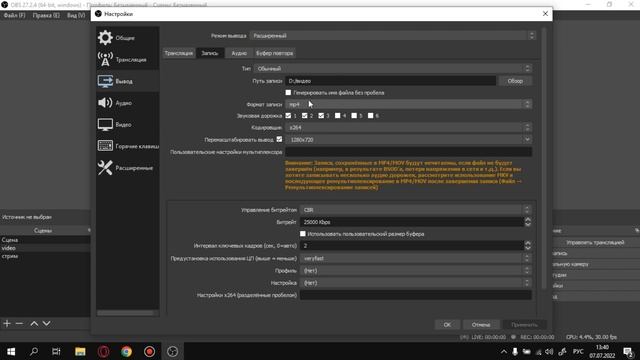The image size is (640, 360).
Task: Enable audio track 6 checkbox
Action: click(x=370, y=116)
